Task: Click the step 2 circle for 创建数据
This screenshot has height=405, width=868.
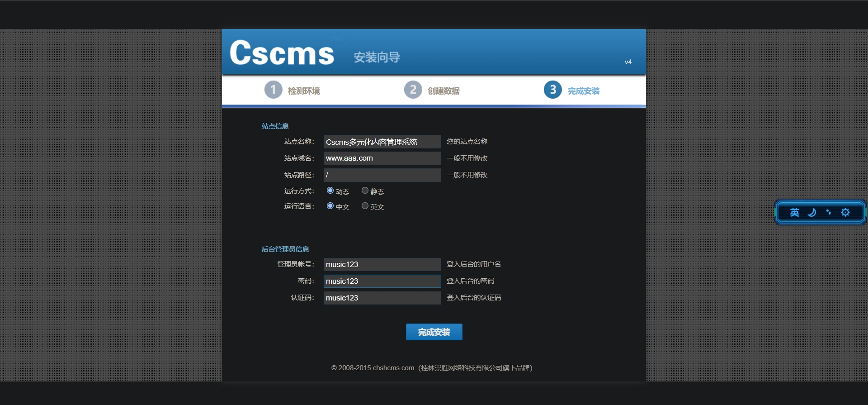Action: (x=413, y=90)
